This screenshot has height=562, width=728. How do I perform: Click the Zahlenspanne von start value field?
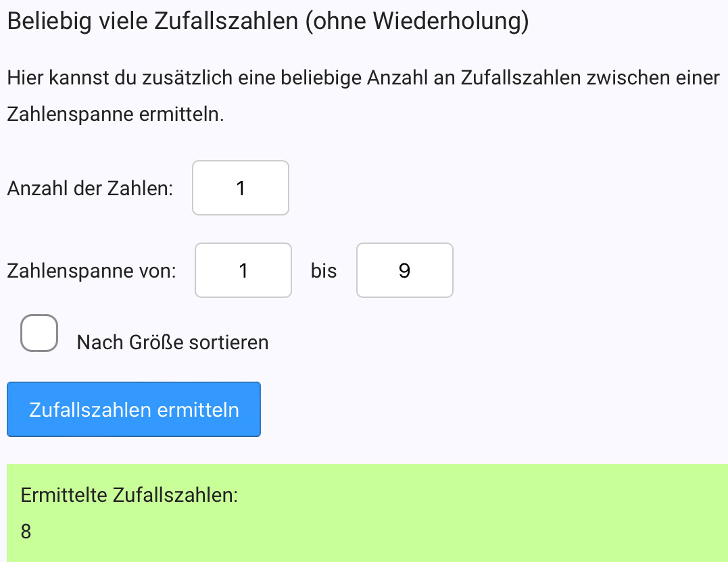tap(243, 270)
